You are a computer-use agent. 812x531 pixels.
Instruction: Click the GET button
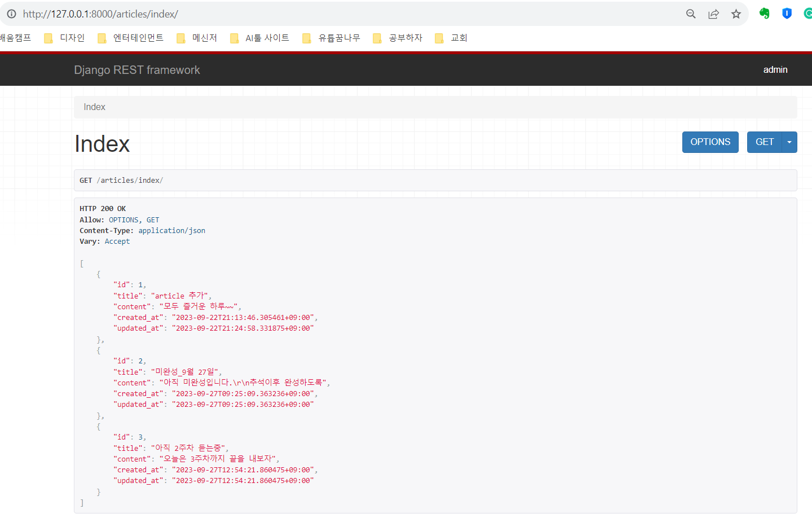click(765, 142)
